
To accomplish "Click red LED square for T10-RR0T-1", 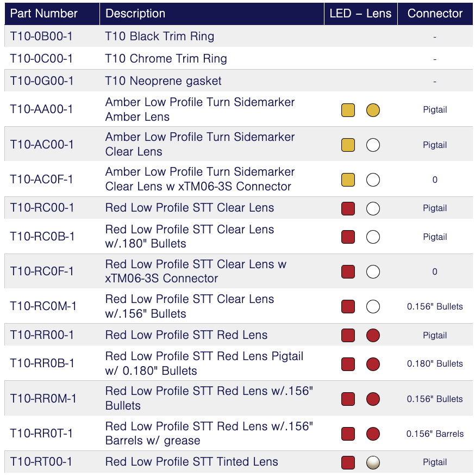I will click(348, 434).
